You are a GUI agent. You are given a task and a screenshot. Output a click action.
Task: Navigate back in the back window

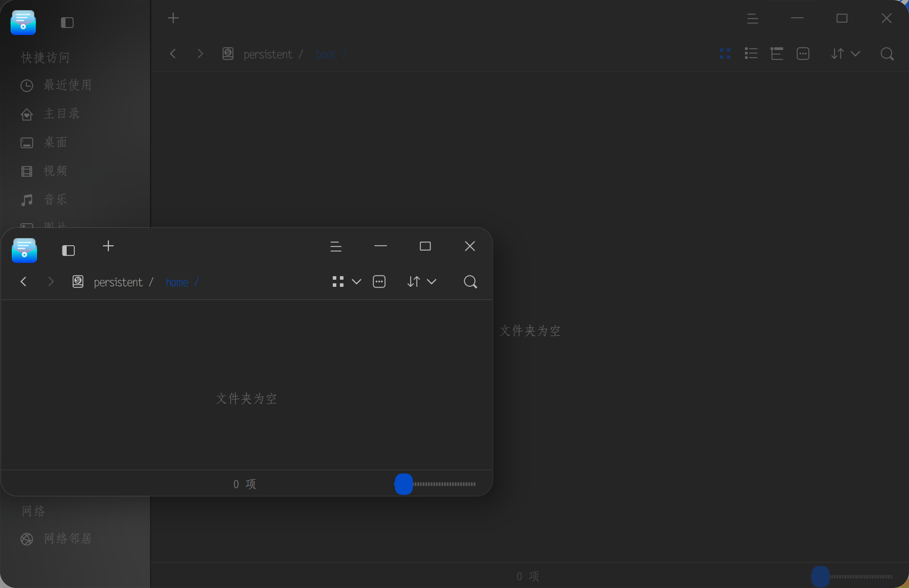pos(173,54)
